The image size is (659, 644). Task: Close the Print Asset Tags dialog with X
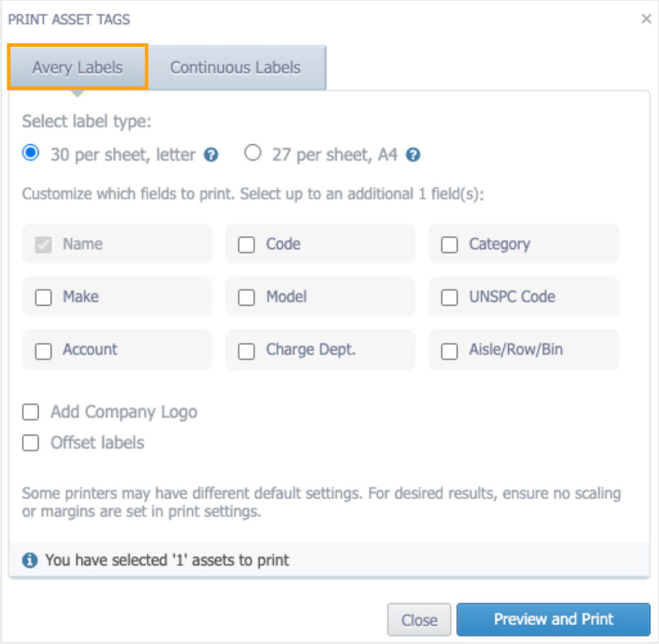pyautogui.click(x=646, y=19)
